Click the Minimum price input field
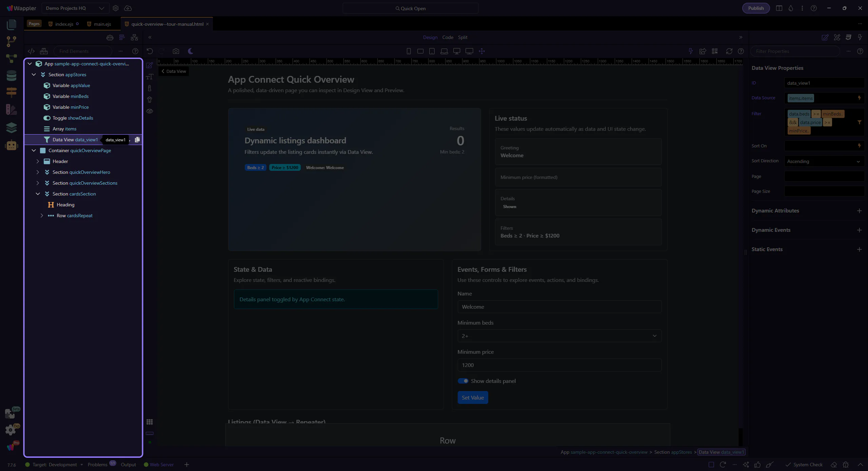This screenshot has width=868, height=471. [559, 365]
